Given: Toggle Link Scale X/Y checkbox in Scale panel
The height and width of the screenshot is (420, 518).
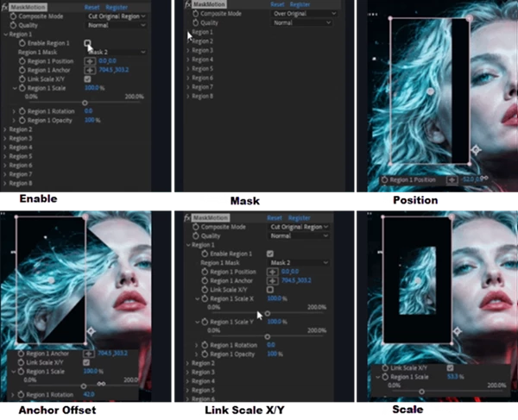Looking at the screenshot, I should click(x=450, y=367).
